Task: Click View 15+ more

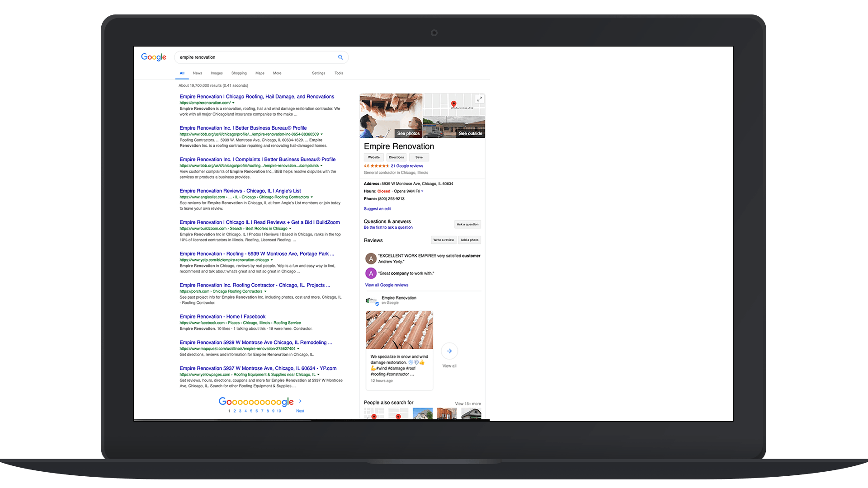Action: pyautogui.click(x=468, y=404)
